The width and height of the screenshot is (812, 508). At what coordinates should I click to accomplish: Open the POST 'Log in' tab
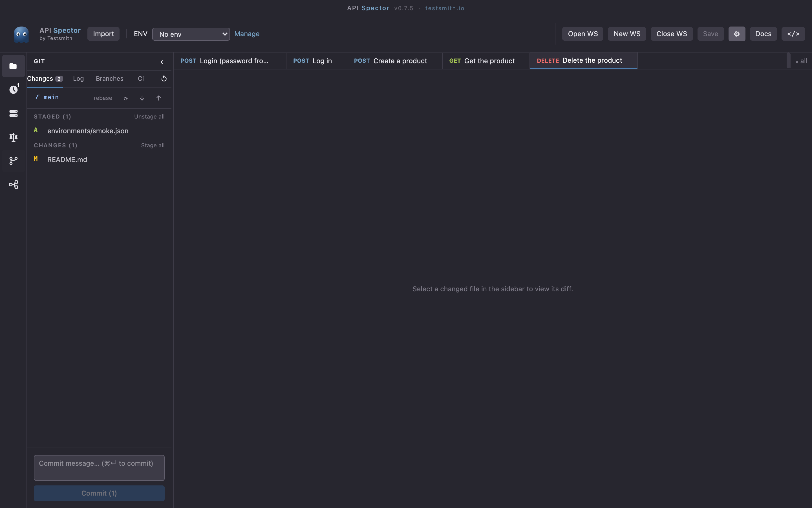316,61
